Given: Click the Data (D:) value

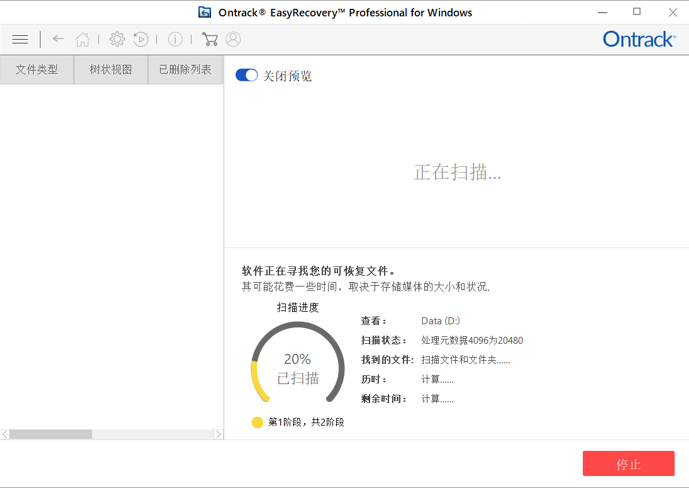Looking at the screenshot, I should pos(440,321).
